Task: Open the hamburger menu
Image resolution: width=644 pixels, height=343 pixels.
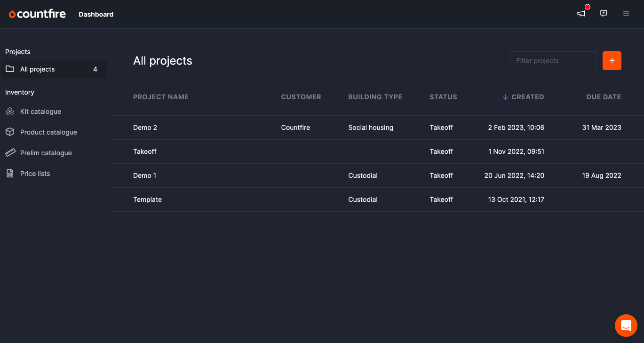Action: (x=626, y=14)
